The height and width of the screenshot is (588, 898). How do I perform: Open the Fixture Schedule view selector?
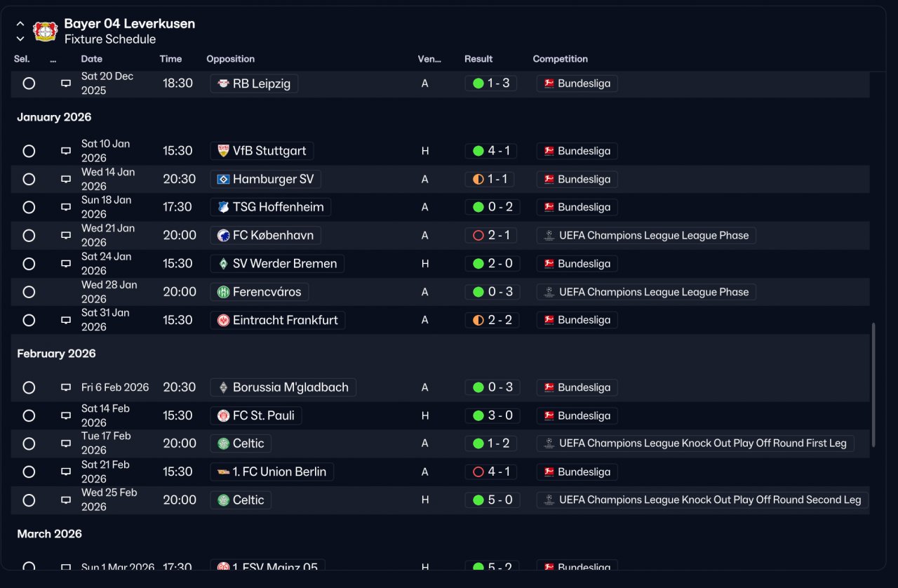[110, 39]
